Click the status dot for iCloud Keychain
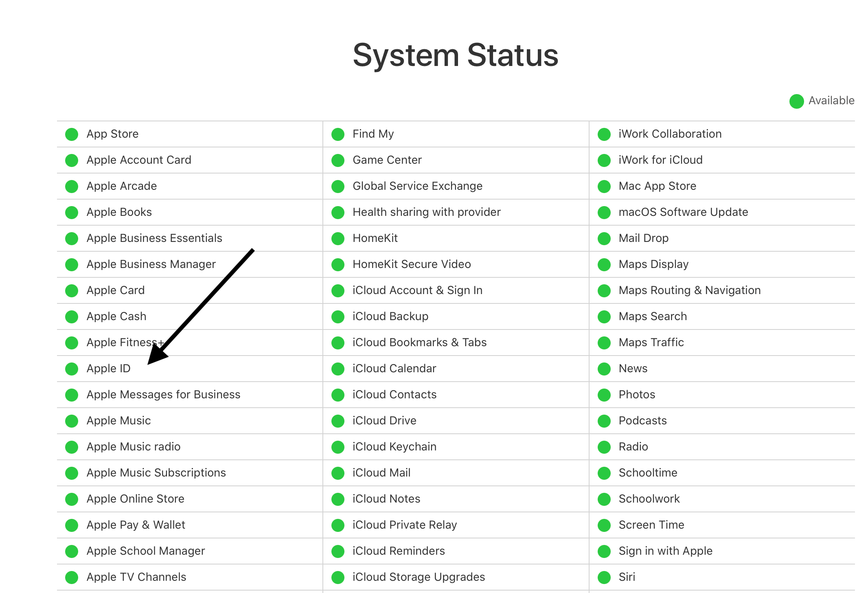The width and height of the screenshot is (868, 593). (x=338, y=447)
